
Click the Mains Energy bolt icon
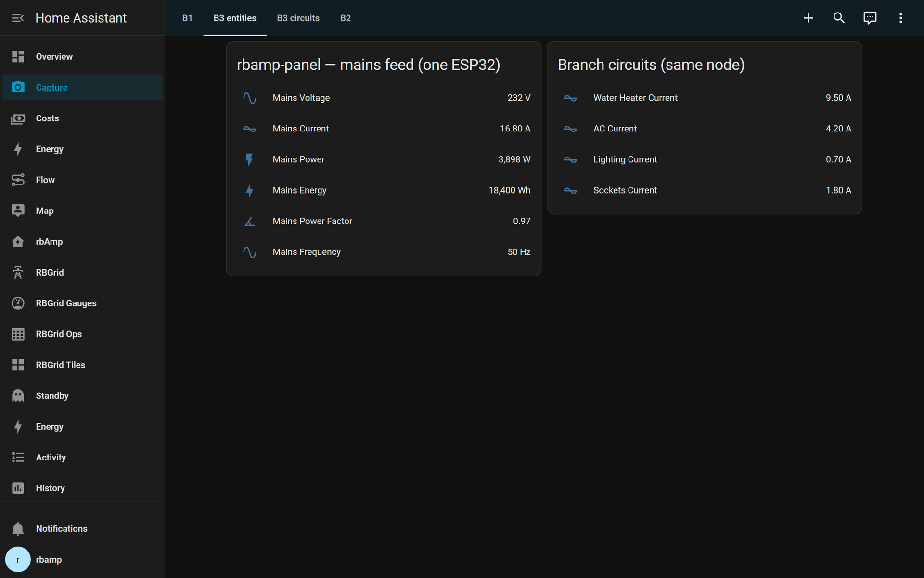pos(249,190)
